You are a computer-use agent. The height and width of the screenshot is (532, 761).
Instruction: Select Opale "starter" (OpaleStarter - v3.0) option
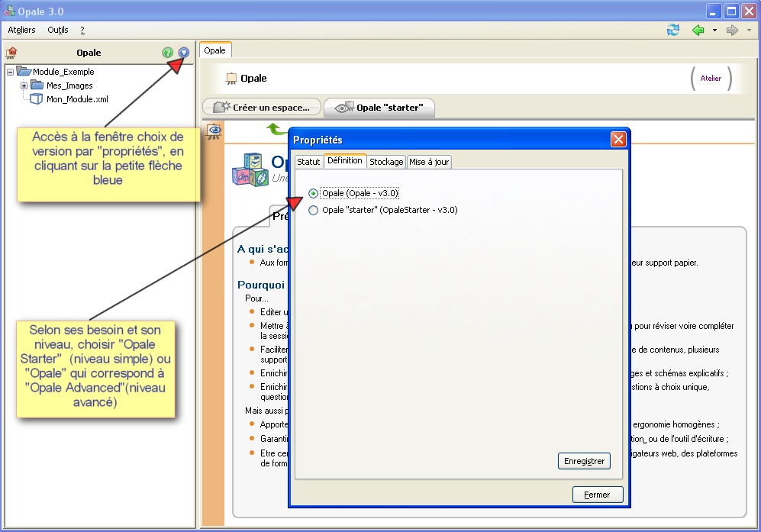[x=314, y=210]
